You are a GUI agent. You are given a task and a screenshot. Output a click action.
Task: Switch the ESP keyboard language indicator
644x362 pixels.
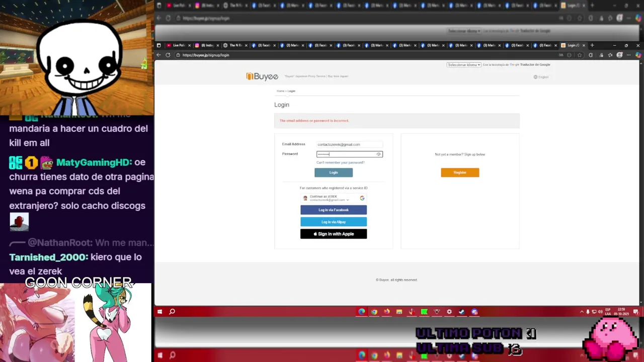[608, 312]
